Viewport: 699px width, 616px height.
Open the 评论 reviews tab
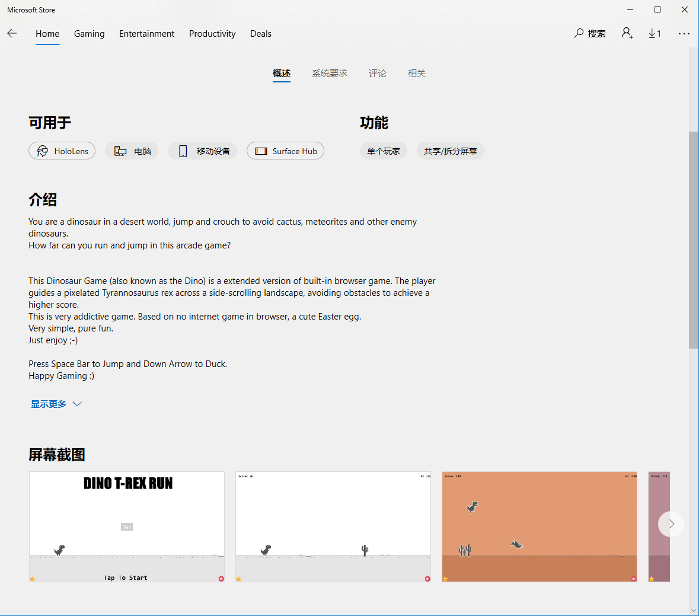(x=377, y=74)
